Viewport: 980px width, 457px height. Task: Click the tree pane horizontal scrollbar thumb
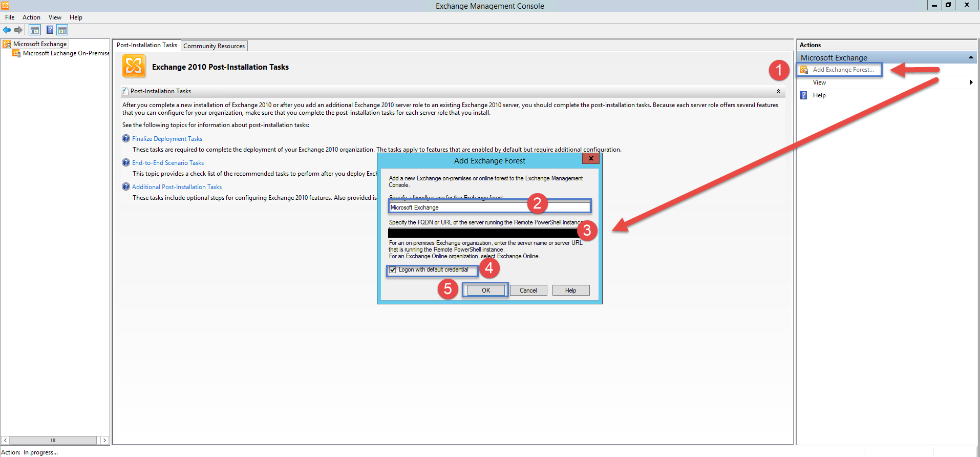(53, 440)
